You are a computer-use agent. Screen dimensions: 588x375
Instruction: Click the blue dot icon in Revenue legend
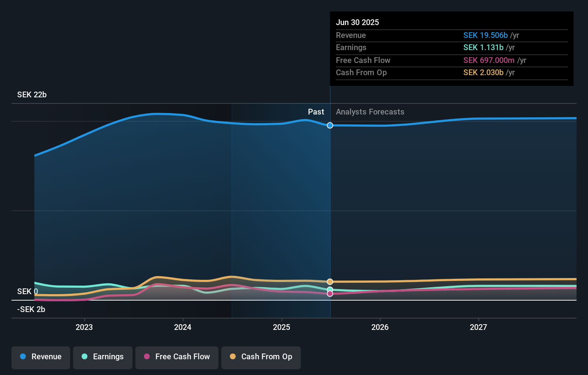point(22,357)
